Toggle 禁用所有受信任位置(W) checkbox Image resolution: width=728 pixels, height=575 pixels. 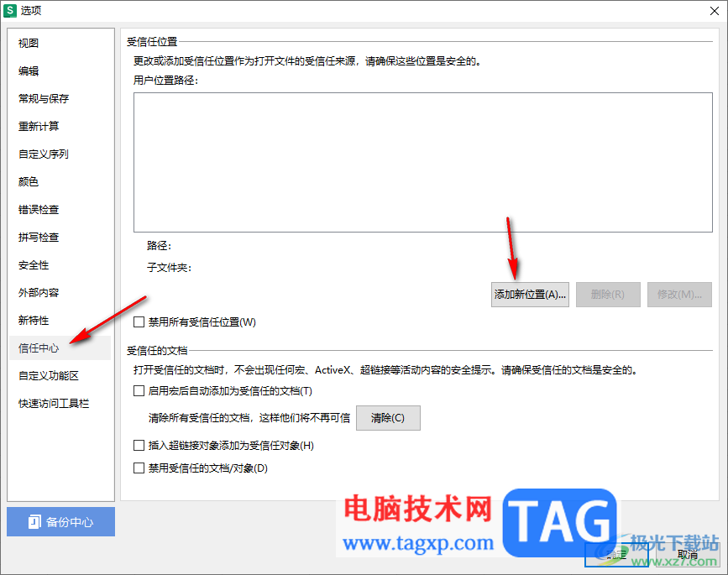139,322
